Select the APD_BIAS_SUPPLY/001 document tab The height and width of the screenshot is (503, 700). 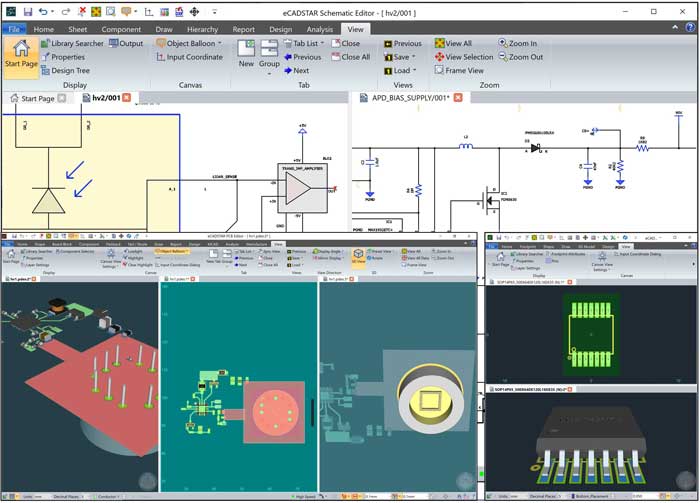(x=410, y=98)
